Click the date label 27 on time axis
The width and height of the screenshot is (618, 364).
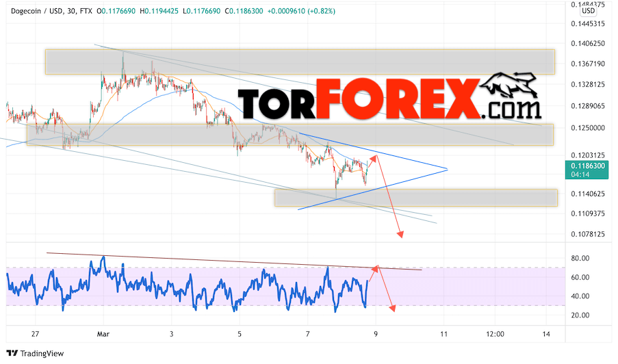click(x=35, y=334)
